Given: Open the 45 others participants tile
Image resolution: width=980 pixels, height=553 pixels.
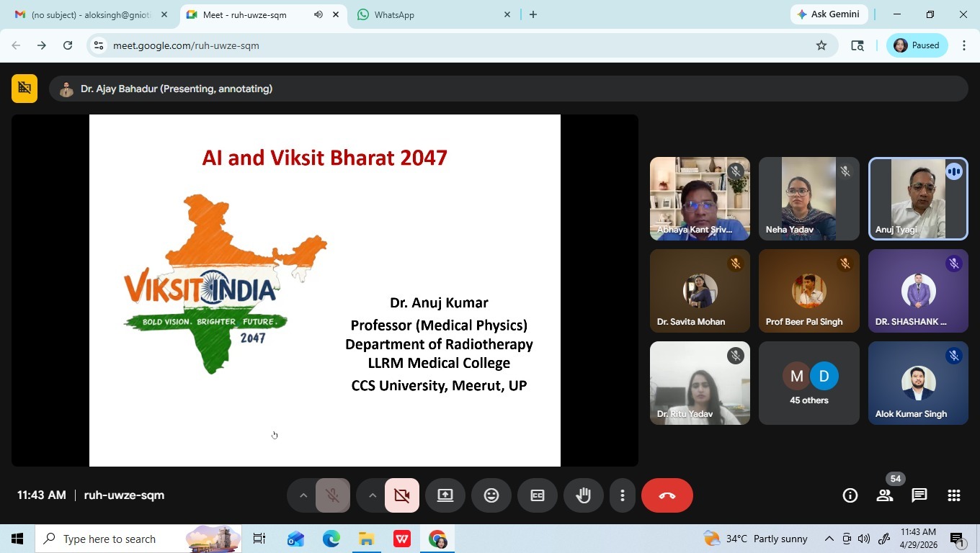Looking at the screenshot, I should pos(809,383).
